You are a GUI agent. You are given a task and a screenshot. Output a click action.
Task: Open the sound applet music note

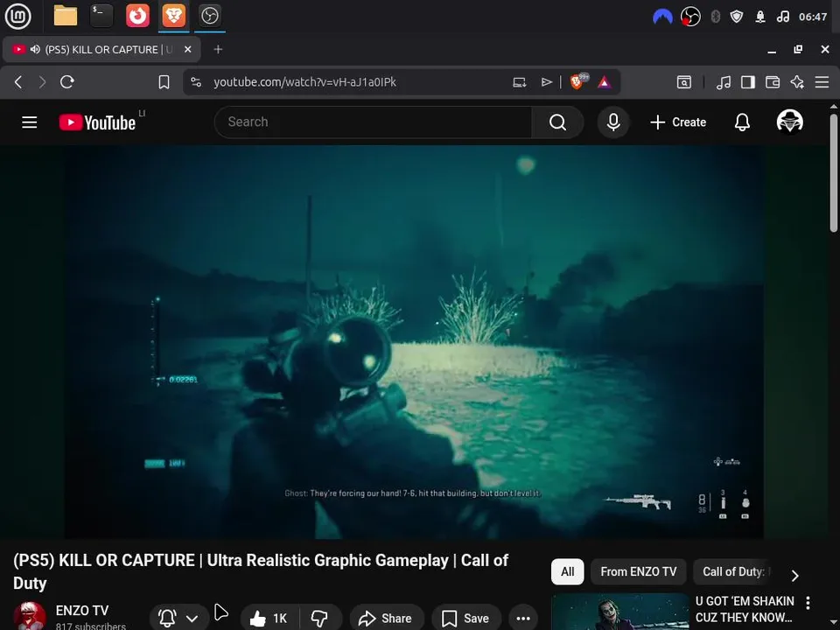(782, 17)
